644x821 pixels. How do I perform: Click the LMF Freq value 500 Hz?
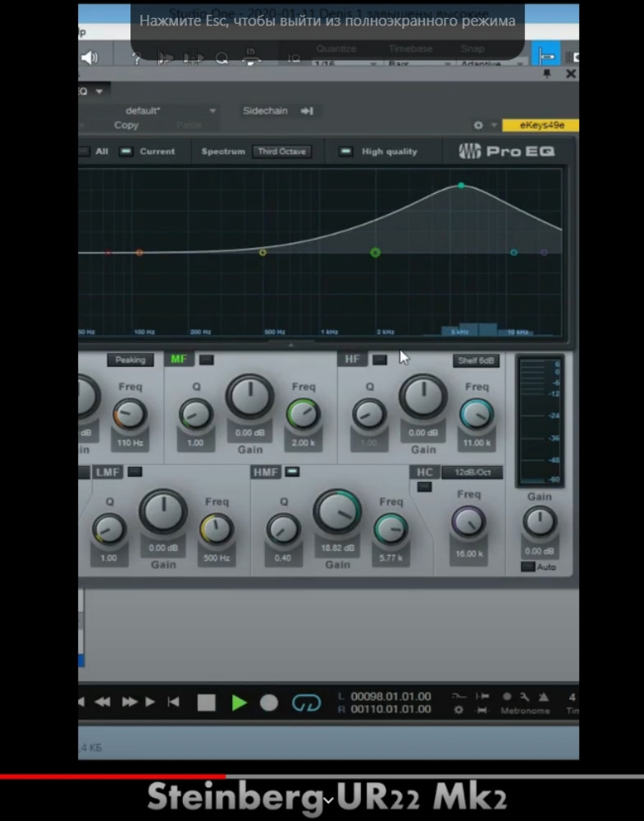pyautogui.click(x=217, y=558)
